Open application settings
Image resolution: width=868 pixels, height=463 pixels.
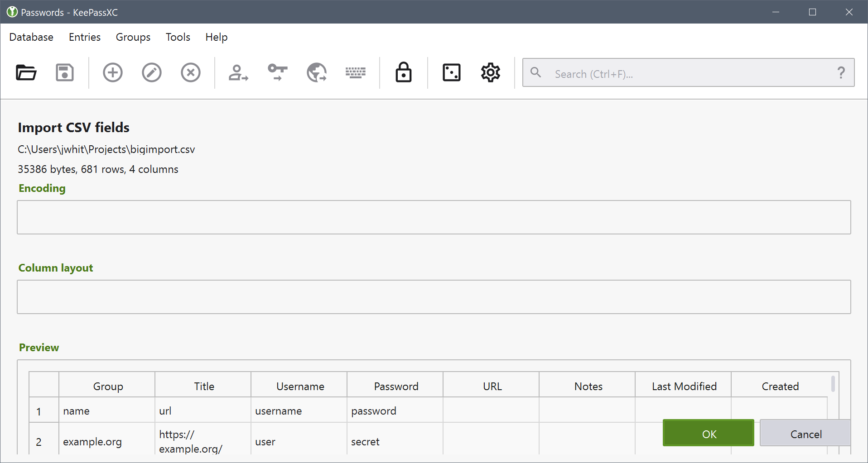[x=490, y=72]
